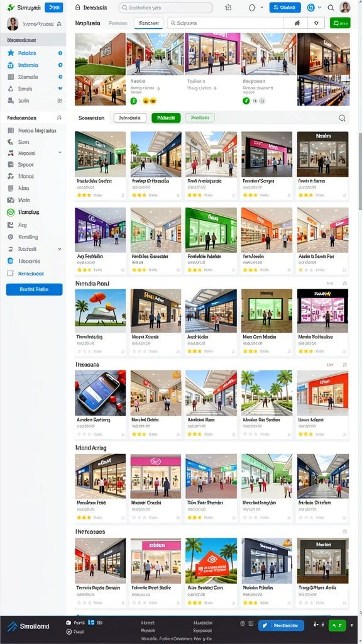Click the blue button at the sidebar bottom

point(35,289)
